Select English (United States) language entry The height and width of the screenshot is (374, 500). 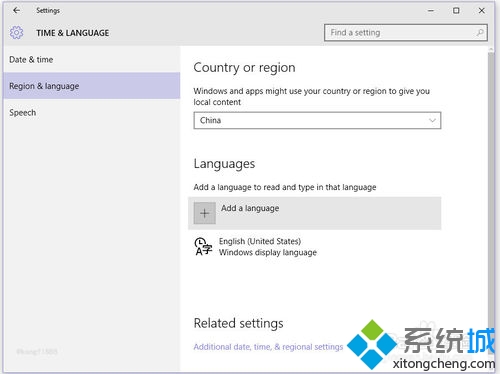[314, 247]
